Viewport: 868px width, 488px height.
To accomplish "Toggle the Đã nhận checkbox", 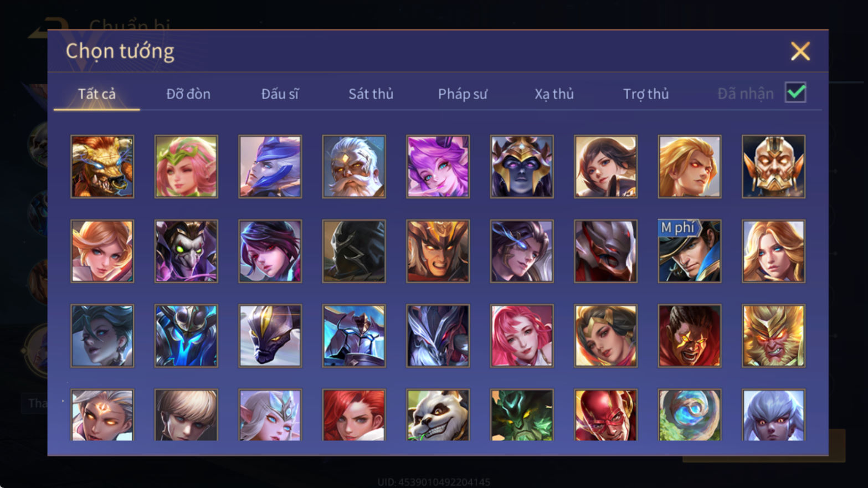I will pos(795,93).
